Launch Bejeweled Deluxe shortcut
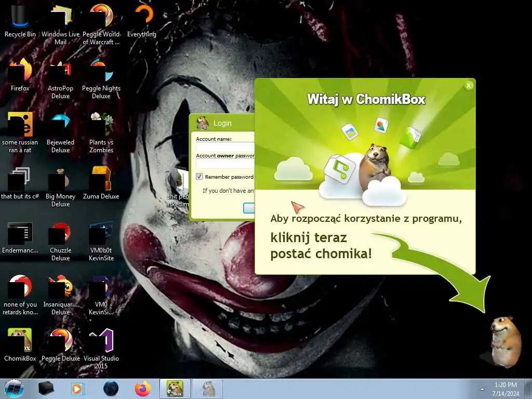 [60, 132]
